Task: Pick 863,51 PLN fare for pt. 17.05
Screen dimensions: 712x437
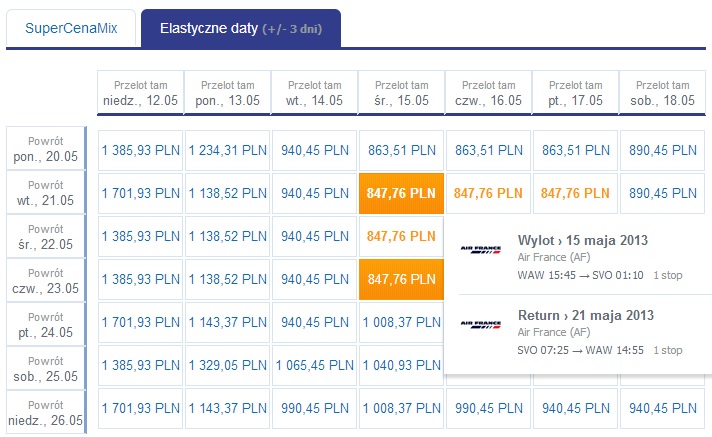Action: point(575,150)
